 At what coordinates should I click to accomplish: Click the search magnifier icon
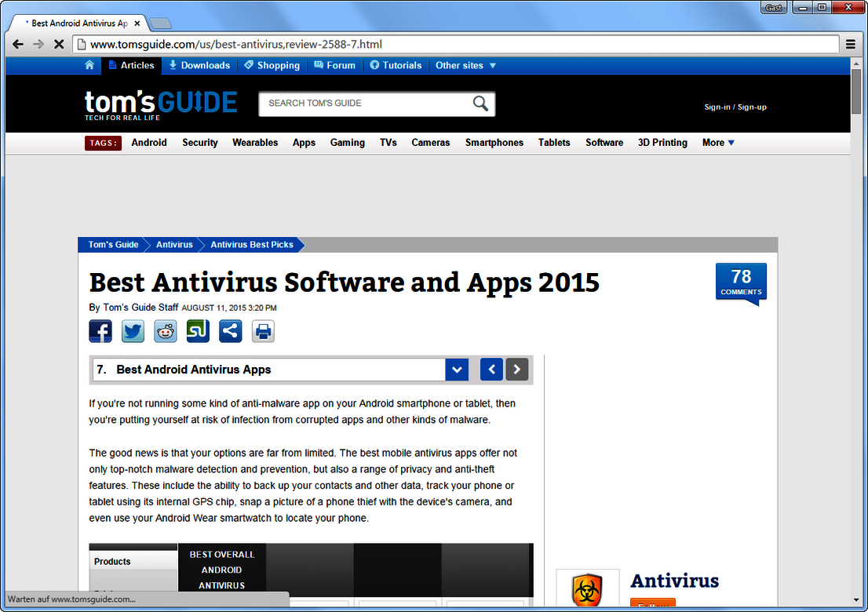480,104
